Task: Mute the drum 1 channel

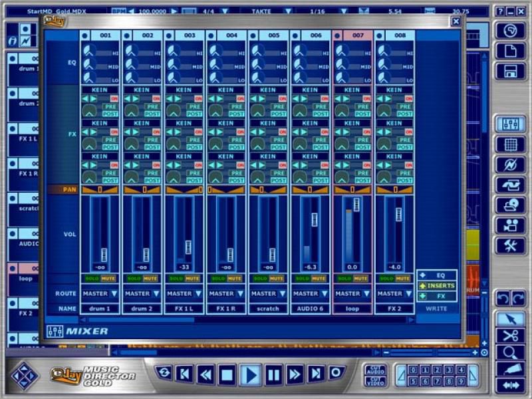Action: 108,279
